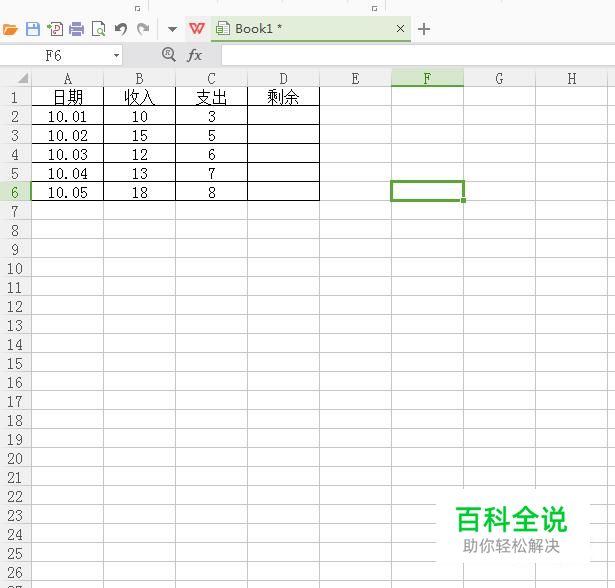The height and width of the screenshot is (588, 615).
Task: Redo the last undone action
Action: [143, 29]
